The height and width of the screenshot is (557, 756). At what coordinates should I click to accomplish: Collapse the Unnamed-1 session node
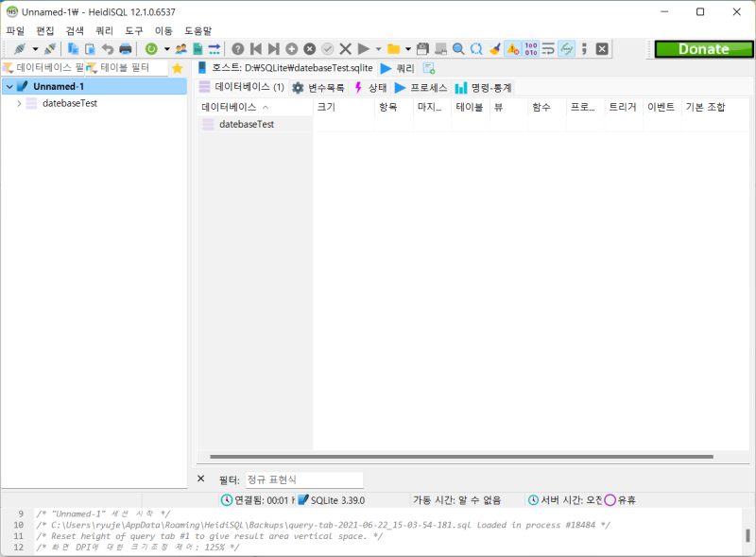pyautogui.click(x=9, y=86)
